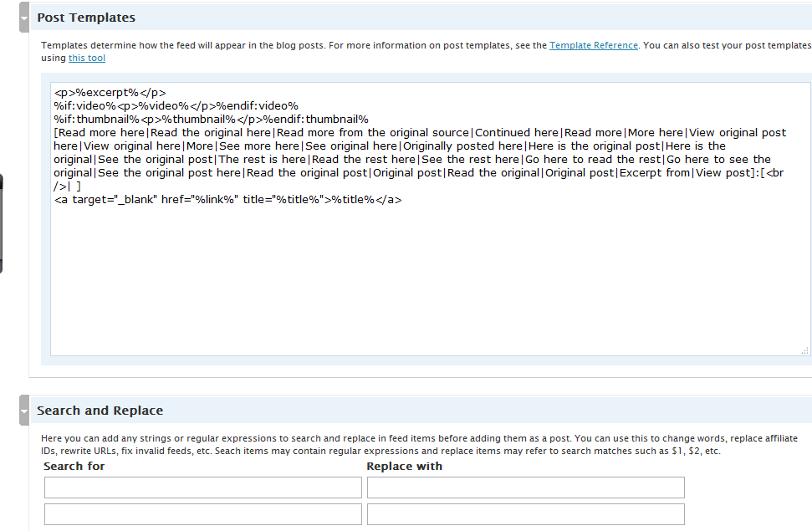Click the 'Search for' column label

[74, 467]
